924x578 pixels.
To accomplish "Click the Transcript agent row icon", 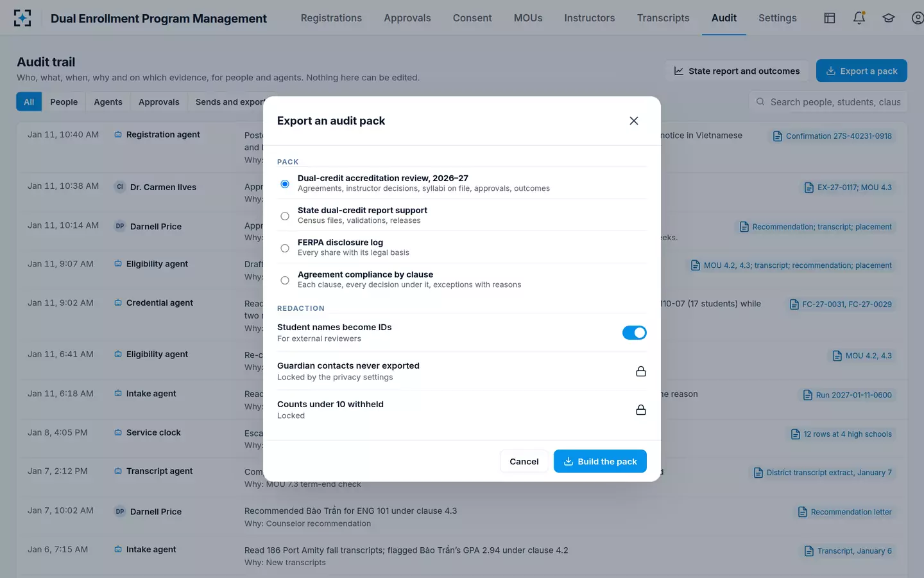I will 118,471.
